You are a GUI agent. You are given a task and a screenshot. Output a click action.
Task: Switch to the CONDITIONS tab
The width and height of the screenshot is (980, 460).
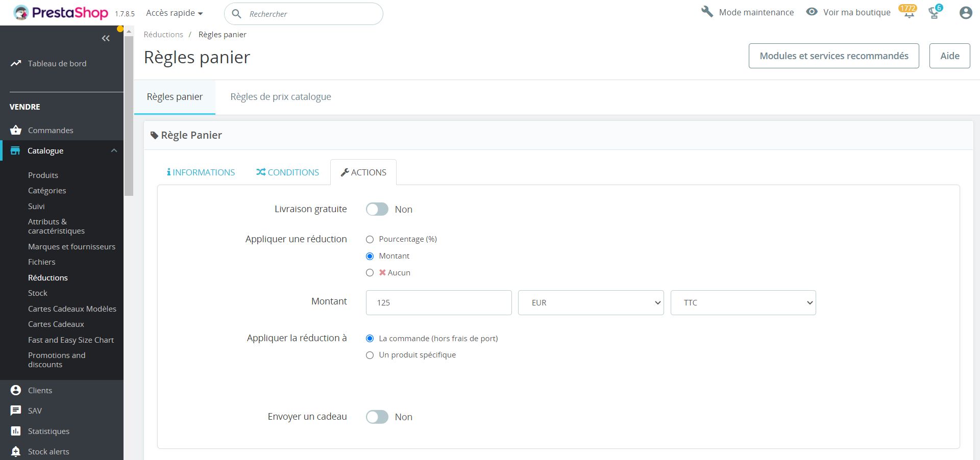coord(287,172)
